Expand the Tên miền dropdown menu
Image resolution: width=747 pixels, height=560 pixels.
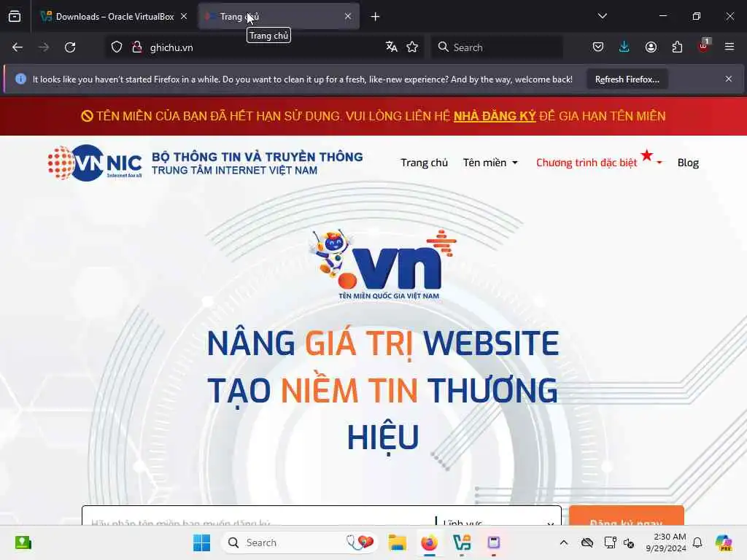pos(490,163)
